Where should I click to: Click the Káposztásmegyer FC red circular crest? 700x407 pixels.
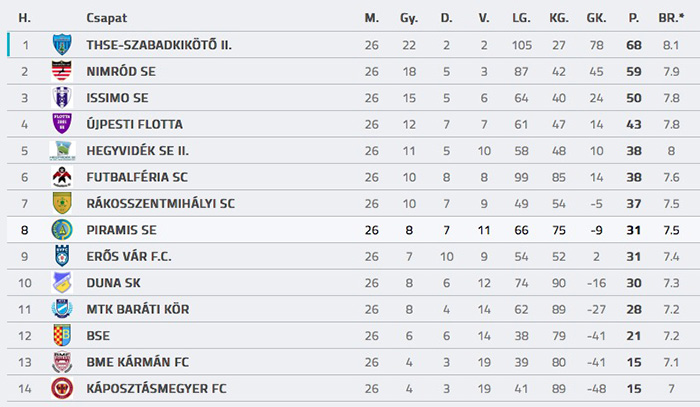[x=62, y=388]
